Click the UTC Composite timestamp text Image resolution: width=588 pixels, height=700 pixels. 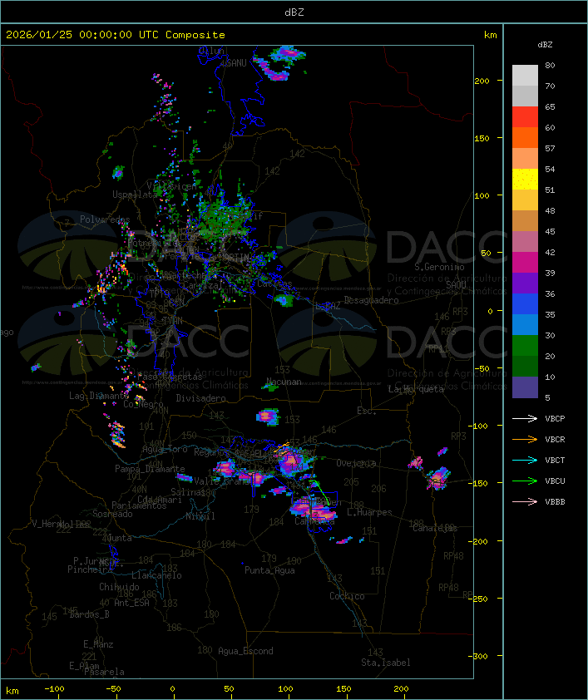[x=116, y=35]
